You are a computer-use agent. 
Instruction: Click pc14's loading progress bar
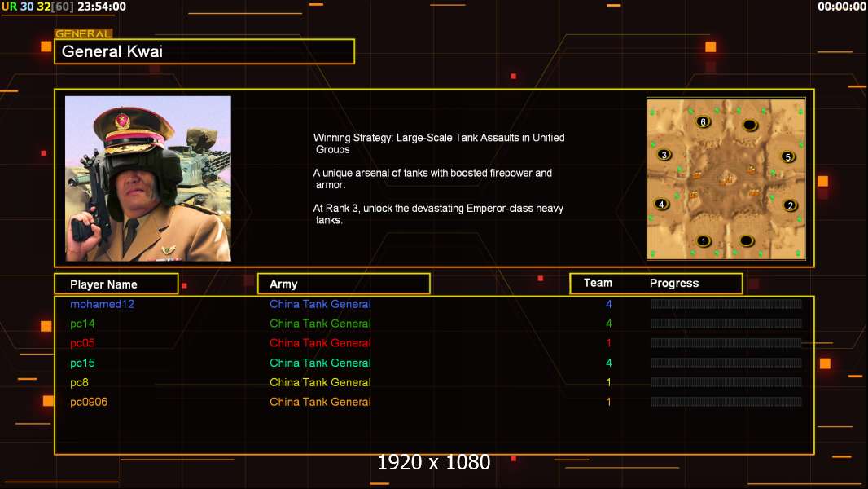click(x=726, y=324)
